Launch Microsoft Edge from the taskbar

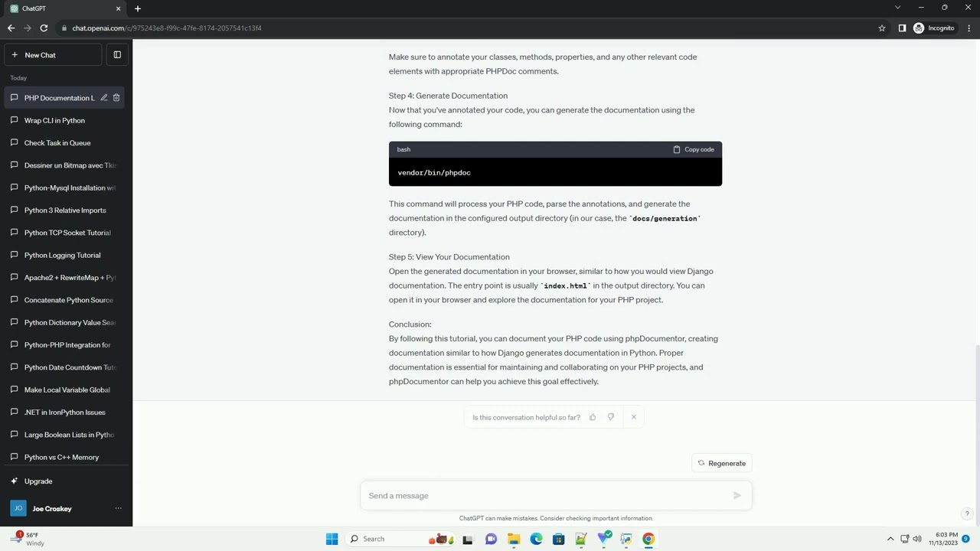point(536,539)
